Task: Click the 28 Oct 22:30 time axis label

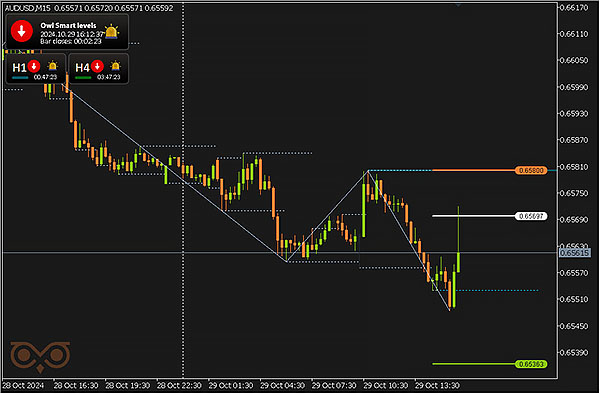Action: tap(179, 386)
